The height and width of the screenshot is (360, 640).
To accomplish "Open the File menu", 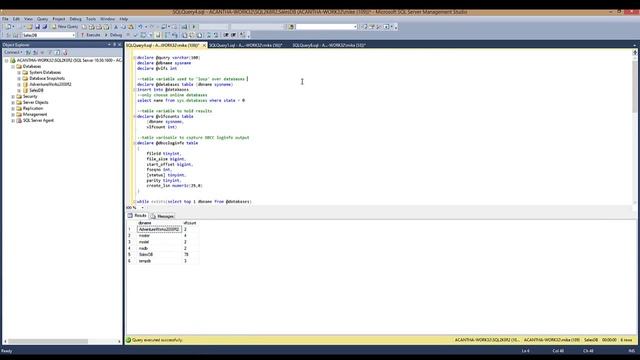I will (x=5, y=19).
